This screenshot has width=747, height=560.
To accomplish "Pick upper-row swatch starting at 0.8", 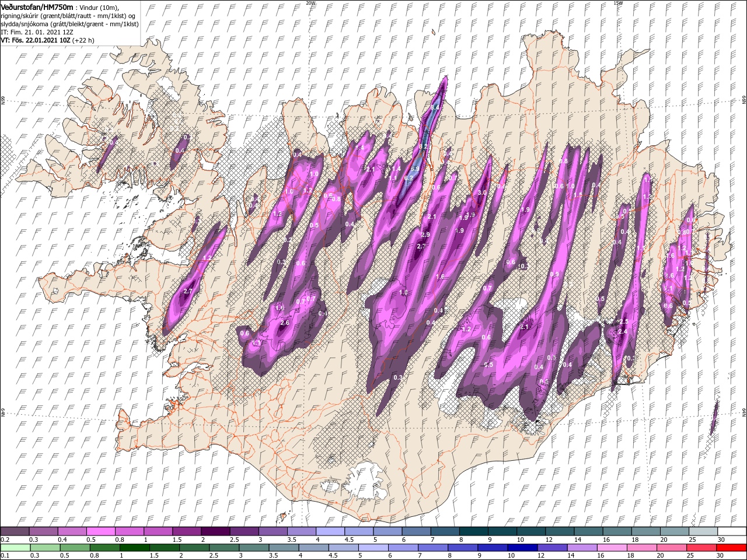I will pyautogui.click(x=130, y=531).
